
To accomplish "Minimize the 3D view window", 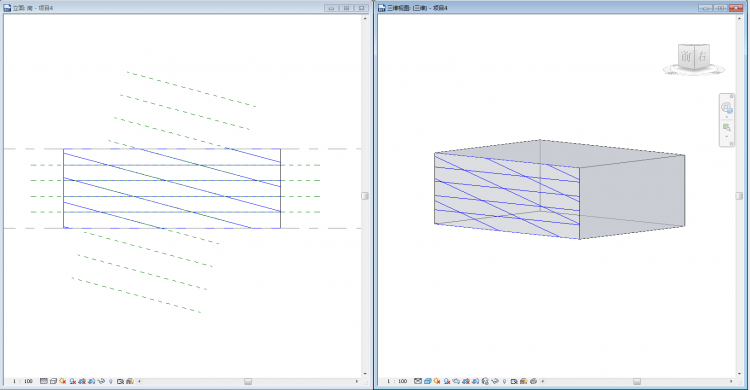I will pos(705,8).
